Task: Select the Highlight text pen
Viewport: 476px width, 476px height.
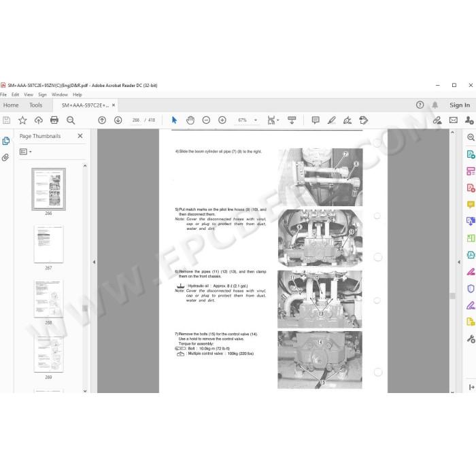Action: point(332,120)
